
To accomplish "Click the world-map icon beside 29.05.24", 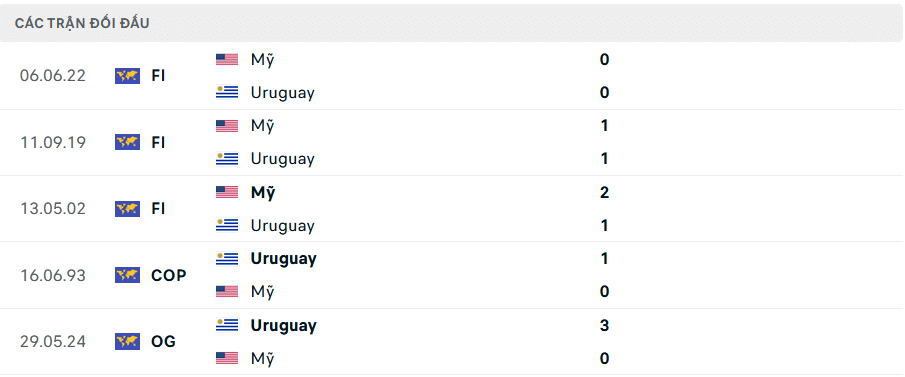I will (127, 341).
